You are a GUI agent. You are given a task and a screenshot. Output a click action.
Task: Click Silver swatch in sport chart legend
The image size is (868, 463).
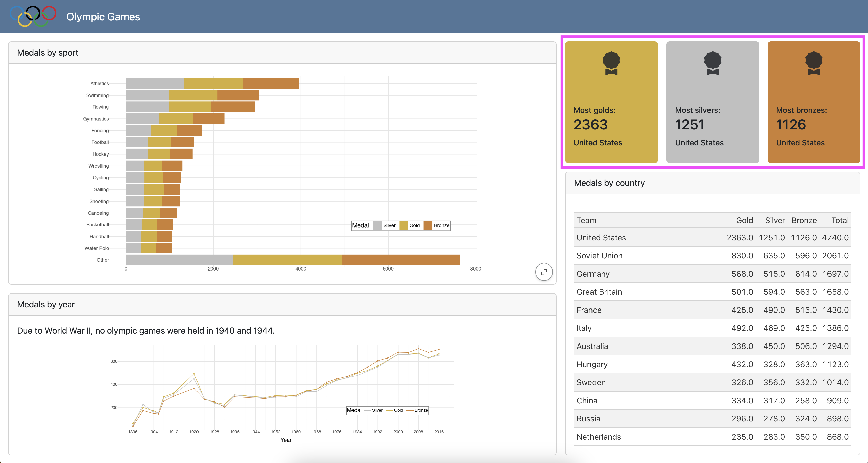(x=377, y=226)
